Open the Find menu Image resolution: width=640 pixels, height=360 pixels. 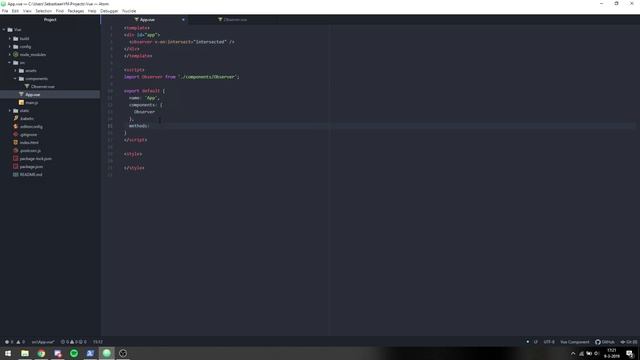click(x=60, y=11)
